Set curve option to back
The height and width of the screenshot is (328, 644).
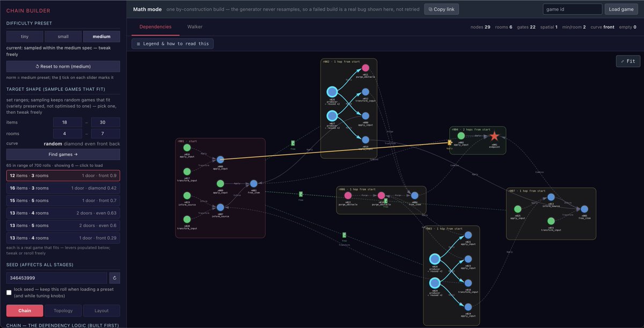click(114, 144)
